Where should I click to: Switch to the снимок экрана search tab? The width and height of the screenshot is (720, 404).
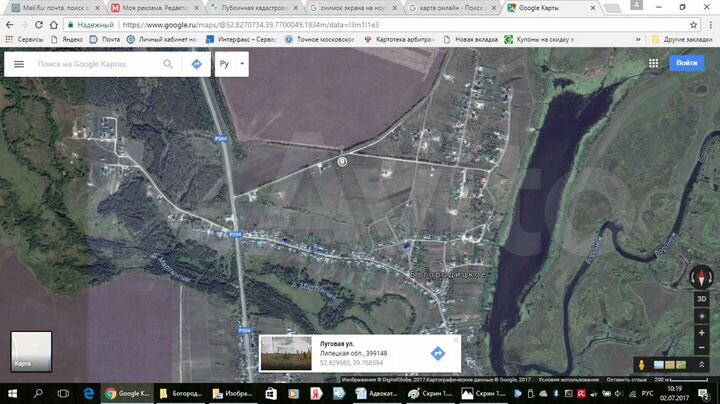pos(354,8)
